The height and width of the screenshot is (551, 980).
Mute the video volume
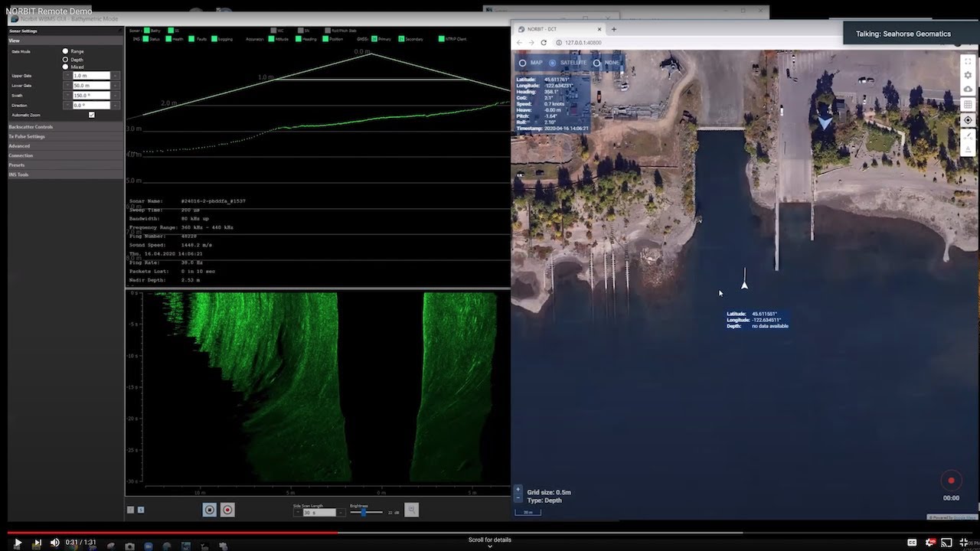coord(54,543)
